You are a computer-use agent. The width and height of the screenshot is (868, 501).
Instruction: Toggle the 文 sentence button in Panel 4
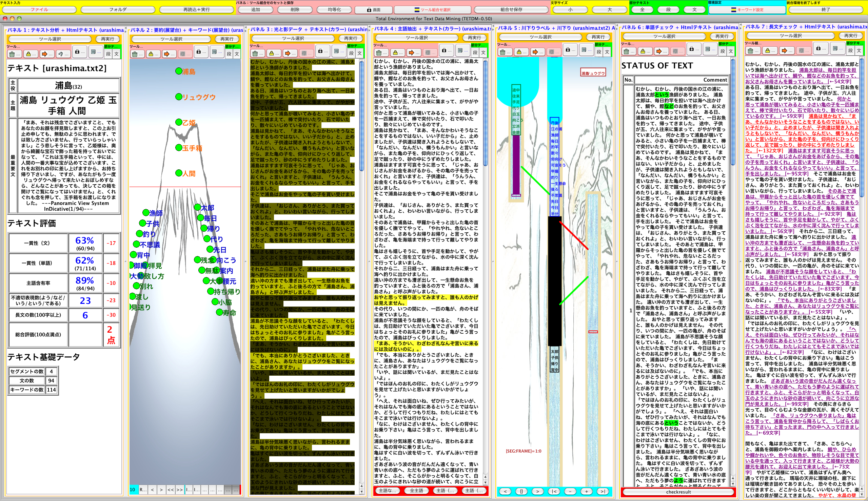[x=484, y=53]
